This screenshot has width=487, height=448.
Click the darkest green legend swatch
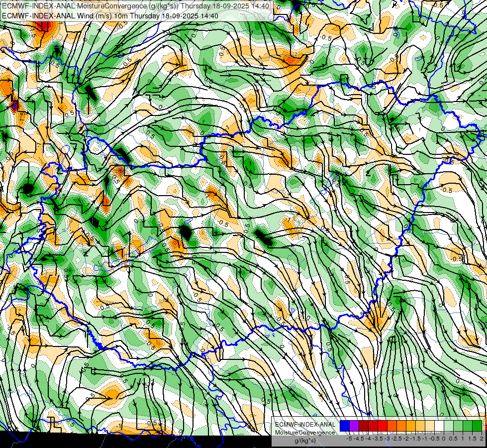click(x=477, y=426)
